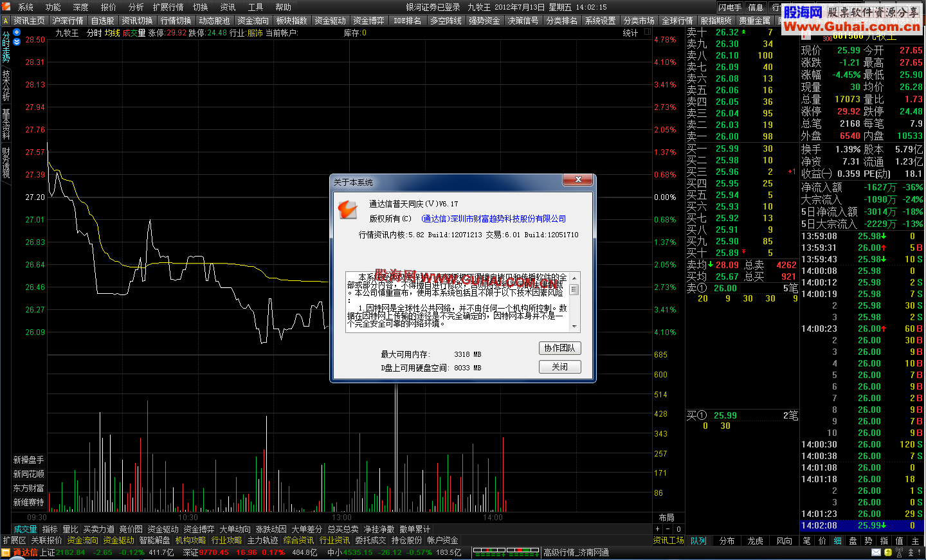Click the small window icon next to 统计

[647, 32]
